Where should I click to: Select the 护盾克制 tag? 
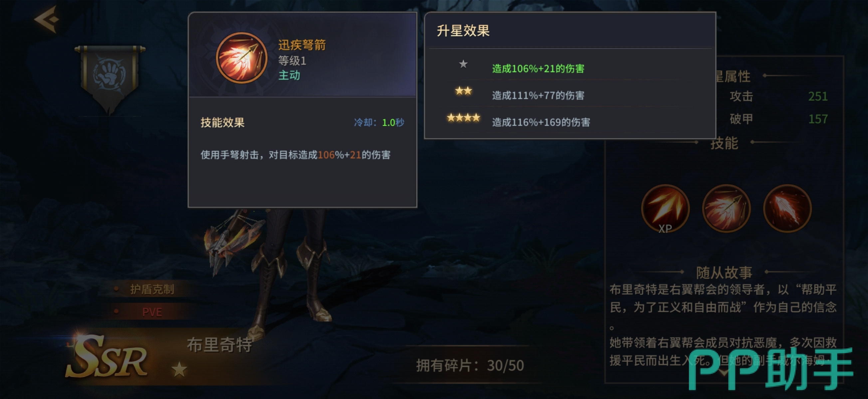[152, 289]
